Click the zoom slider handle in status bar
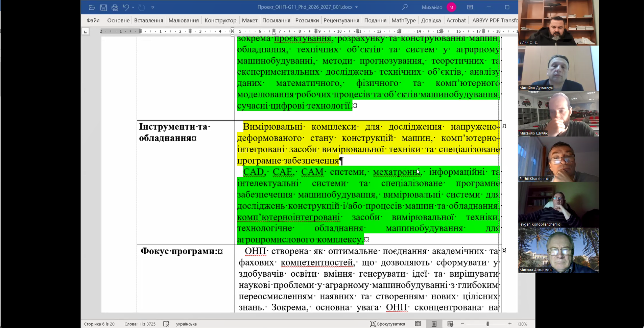 [x=487, y=324]
